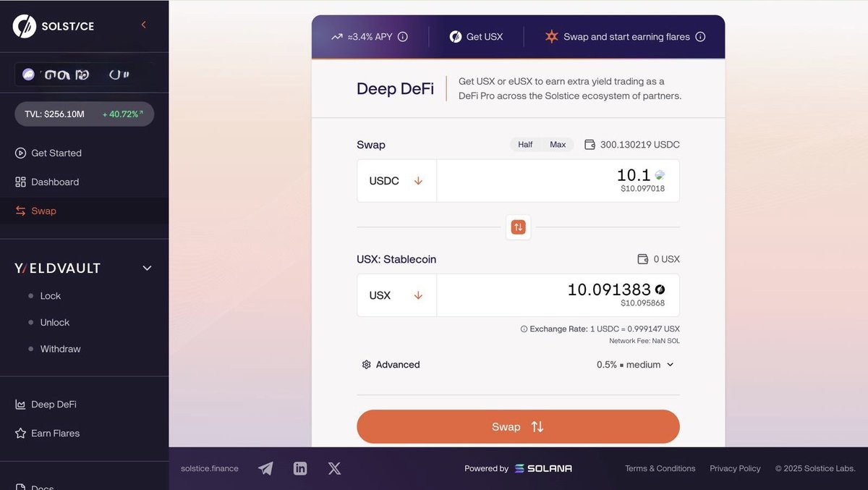Viewport: 868px width, 490px height.
Task: Open the Unlock option under YieldVault
Action: [x=55, y=322]
